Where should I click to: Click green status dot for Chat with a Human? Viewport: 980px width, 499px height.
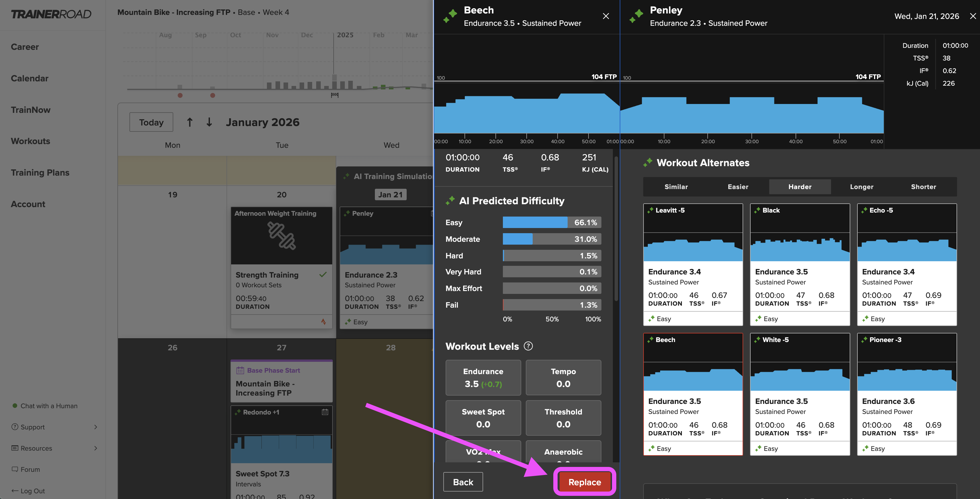pyautogui.click(x=15, y=406)
